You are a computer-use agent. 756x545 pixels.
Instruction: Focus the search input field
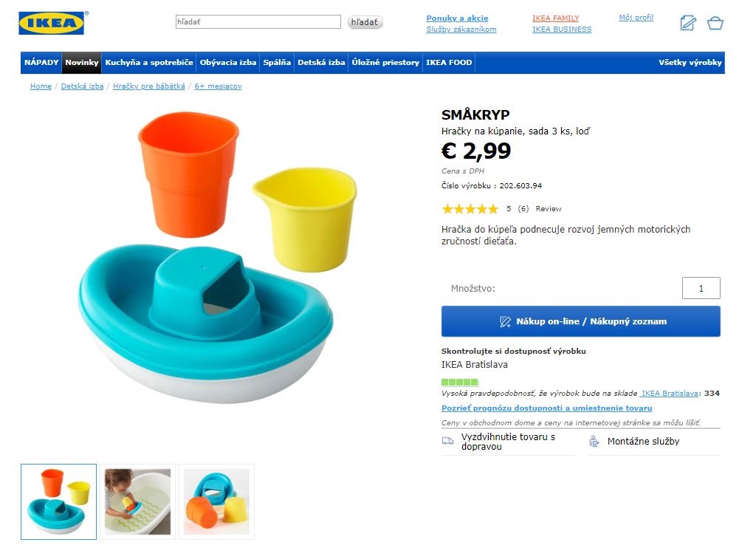[x=258, y=22]
